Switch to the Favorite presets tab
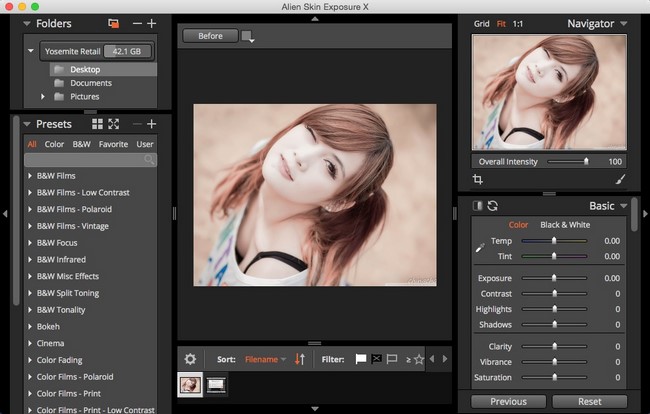 click(113, 144)
